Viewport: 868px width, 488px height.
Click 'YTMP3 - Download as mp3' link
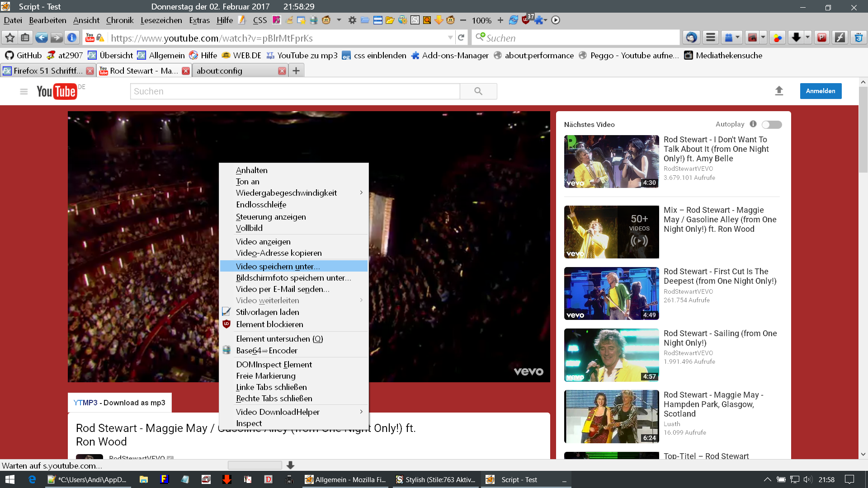click(119, 403)
